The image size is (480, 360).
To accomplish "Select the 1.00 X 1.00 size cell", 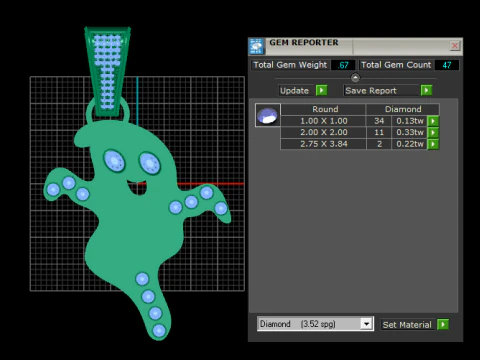I will click(x=323, y=121).
